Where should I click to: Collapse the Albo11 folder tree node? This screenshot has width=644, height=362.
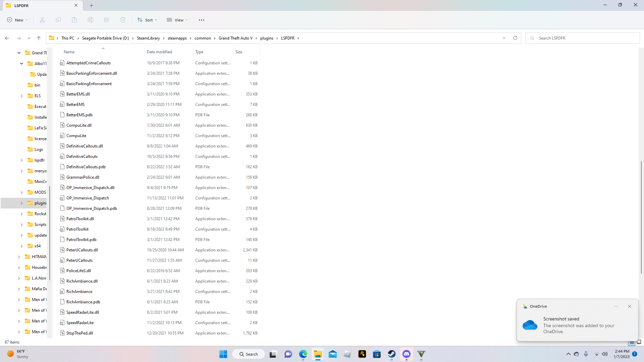[22, 64]
